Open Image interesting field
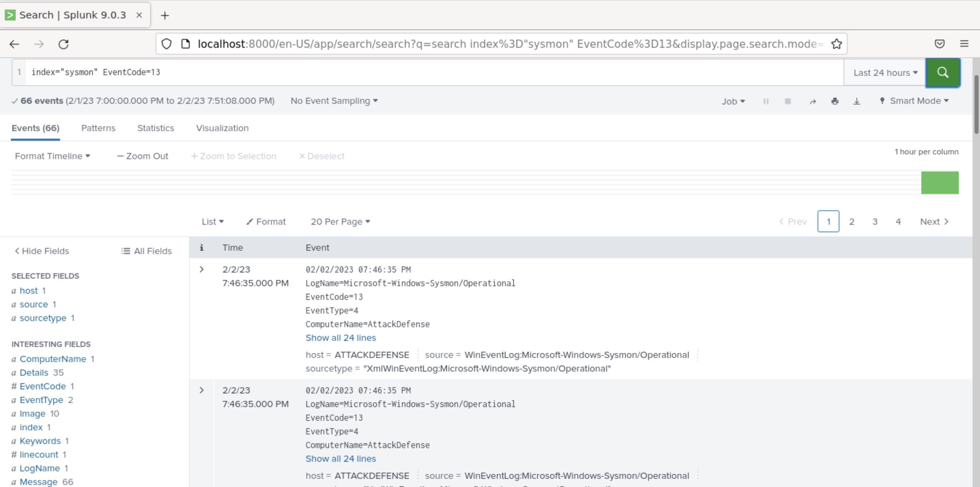This screenshot has width=980, height=487. click(32, 414)
